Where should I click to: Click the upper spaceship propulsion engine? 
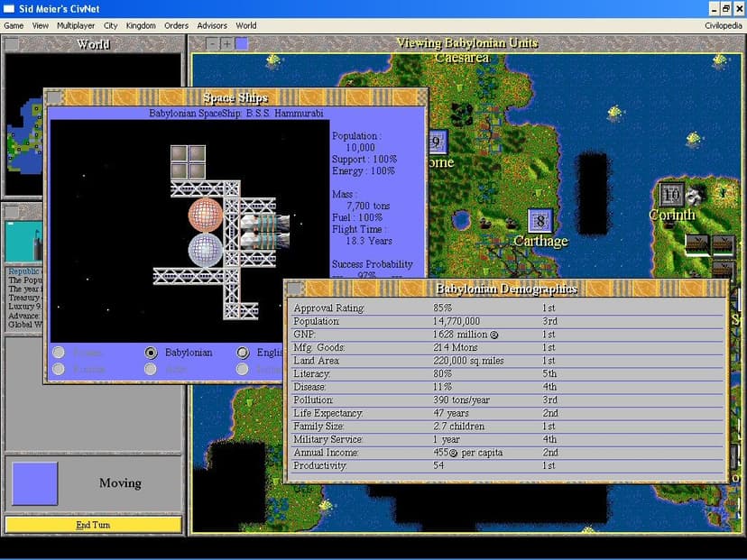(x=265, y=223)
